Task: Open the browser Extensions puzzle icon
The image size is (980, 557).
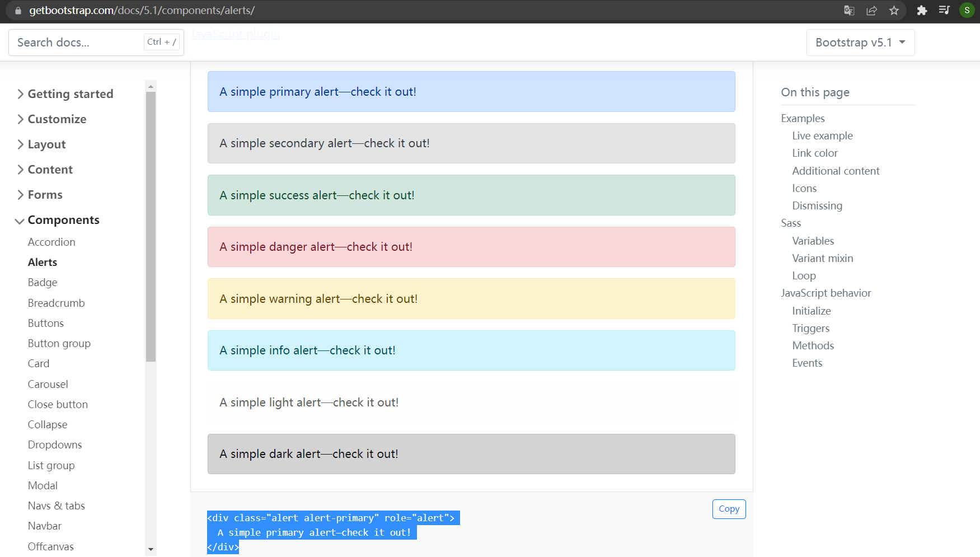Action: point(922,11)
